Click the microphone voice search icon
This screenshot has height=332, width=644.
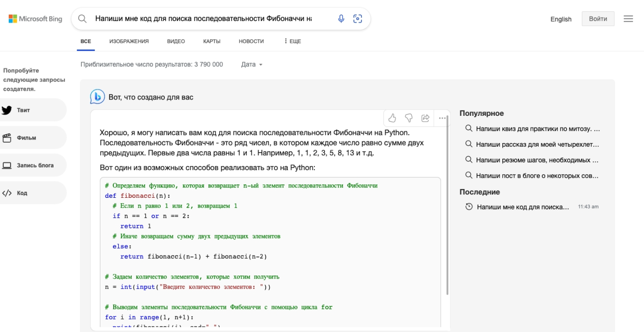[x=341, y=19]
